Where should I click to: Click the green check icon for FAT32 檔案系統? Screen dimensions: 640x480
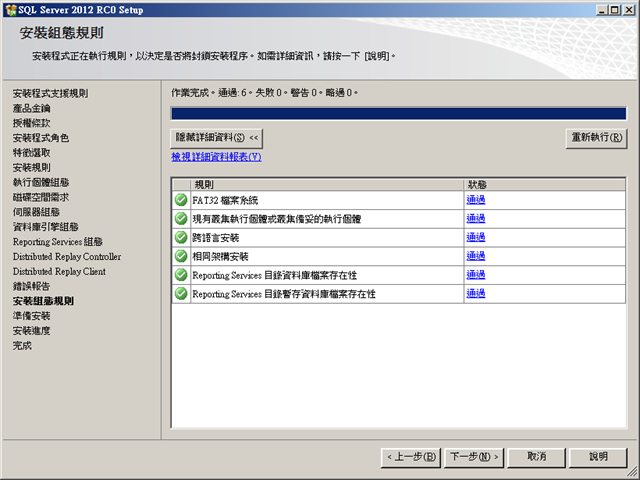pyautogui.click(x=181, y=200)
